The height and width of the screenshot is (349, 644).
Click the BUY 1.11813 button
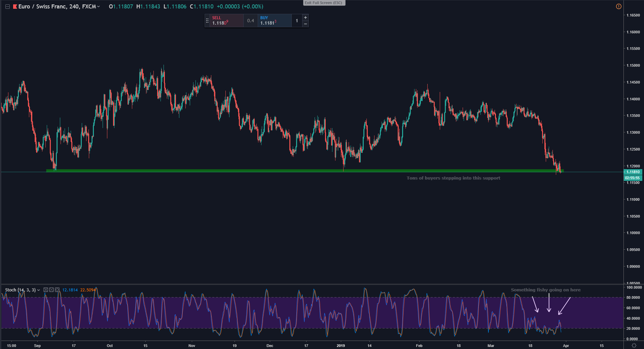click(275, 21)
